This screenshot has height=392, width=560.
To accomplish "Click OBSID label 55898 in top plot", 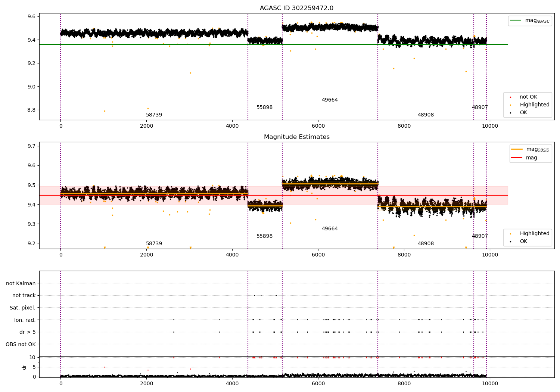I will pos(264,108).
